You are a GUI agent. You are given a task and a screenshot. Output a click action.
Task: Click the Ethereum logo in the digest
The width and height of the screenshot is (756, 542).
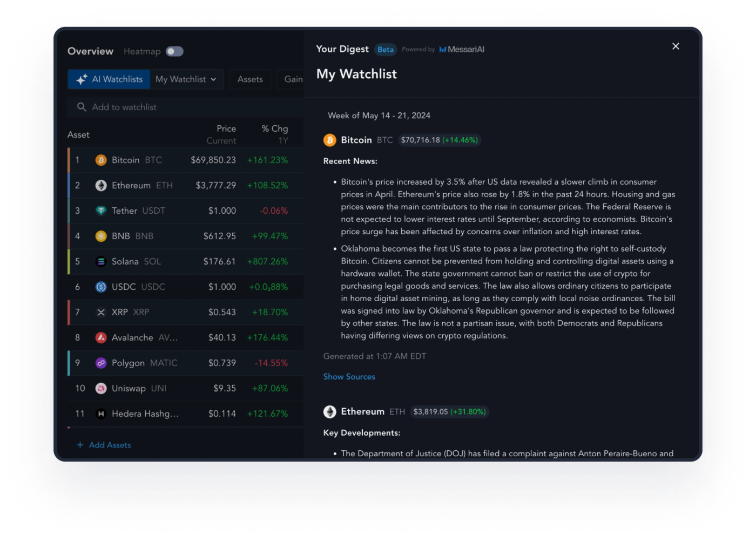(x=329, y=412)
